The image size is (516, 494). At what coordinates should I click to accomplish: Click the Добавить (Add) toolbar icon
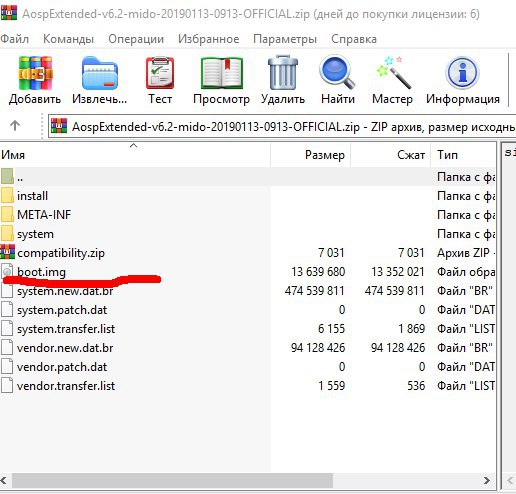coord(35,73)
